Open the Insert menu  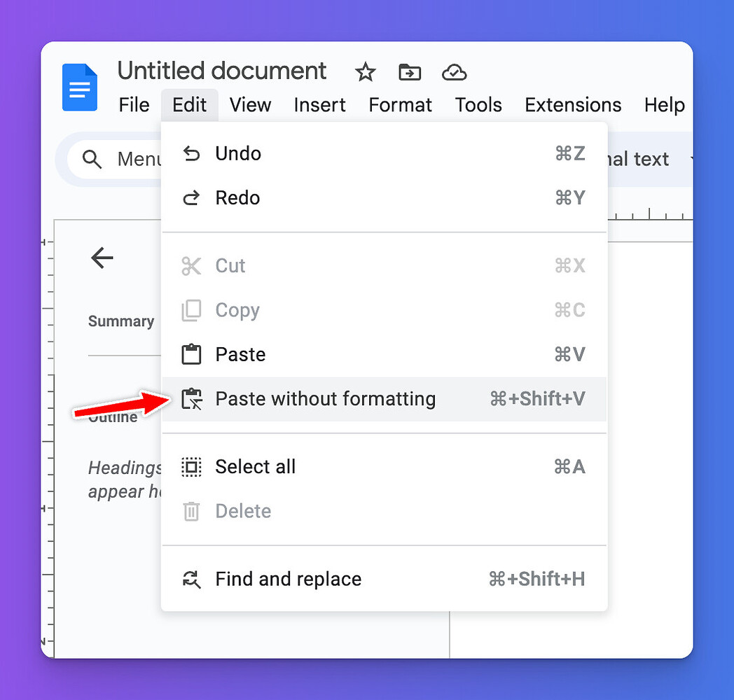tap(319, 105)
